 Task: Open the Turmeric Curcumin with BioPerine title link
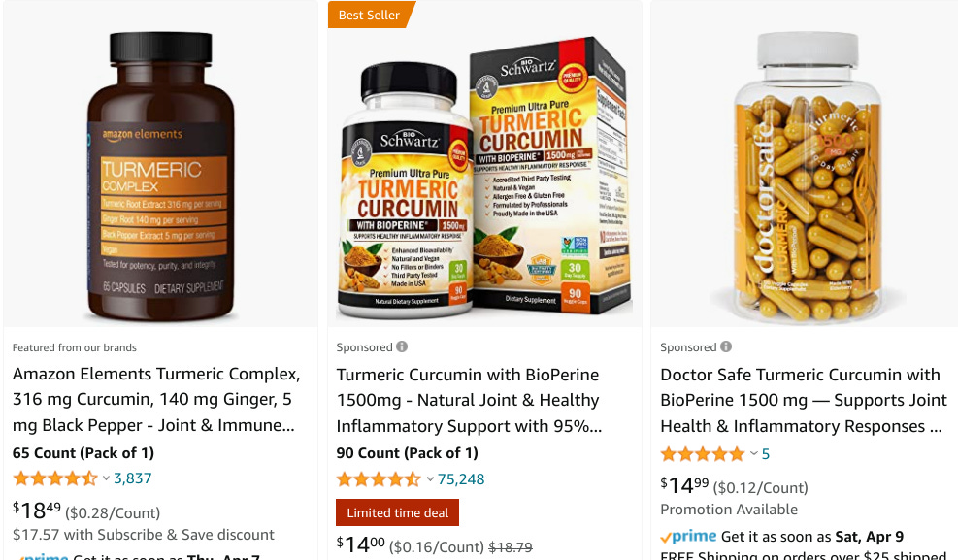coord(469,401)
